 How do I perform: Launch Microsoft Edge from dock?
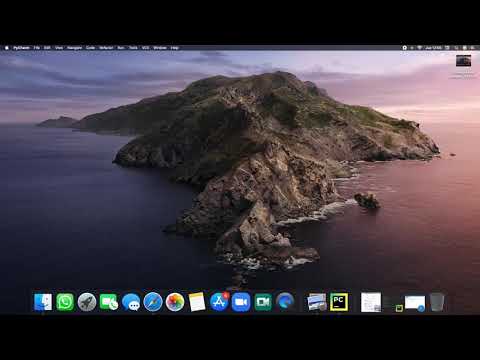(285, 302)
